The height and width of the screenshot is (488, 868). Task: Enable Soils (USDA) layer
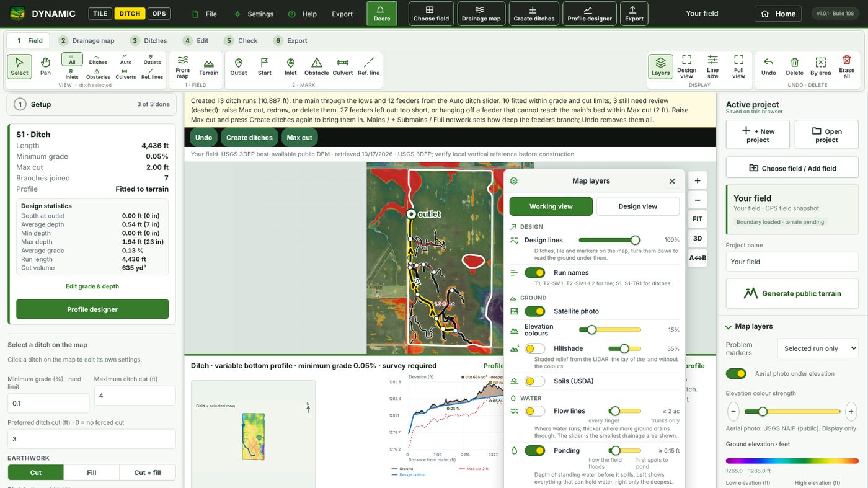pos(534,381)
